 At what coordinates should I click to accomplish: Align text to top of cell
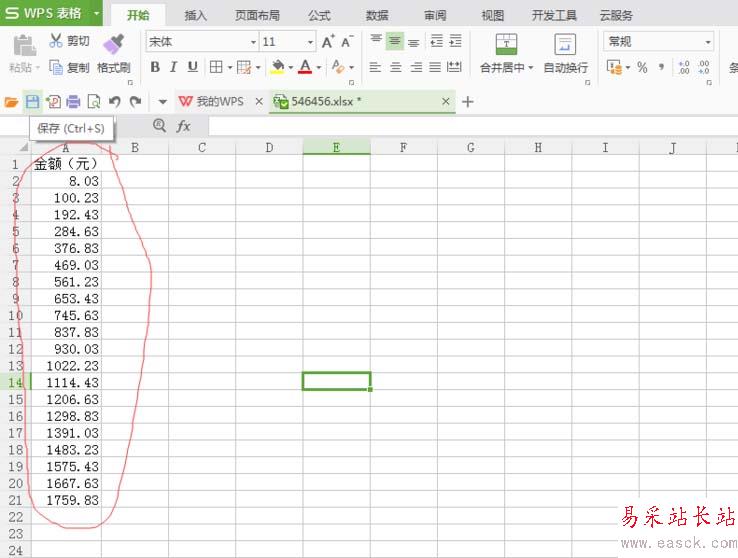click(376, 41)
